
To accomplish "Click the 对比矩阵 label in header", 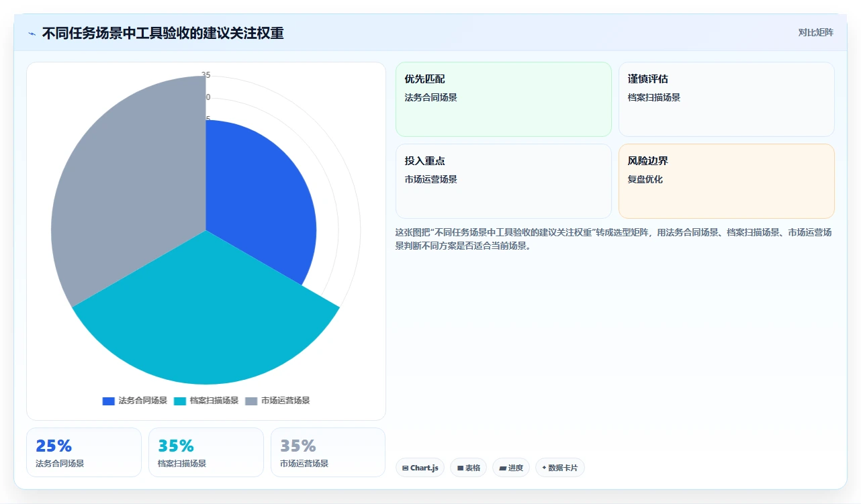I will (815, 33).
